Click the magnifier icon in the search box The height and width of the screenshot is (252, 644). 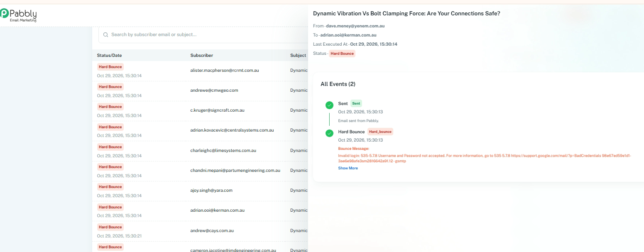click(105, 35)
